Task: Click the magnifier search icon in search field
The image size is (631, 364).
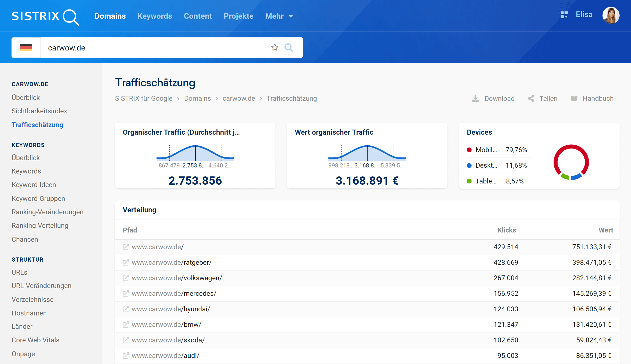Action: point(289,48)
